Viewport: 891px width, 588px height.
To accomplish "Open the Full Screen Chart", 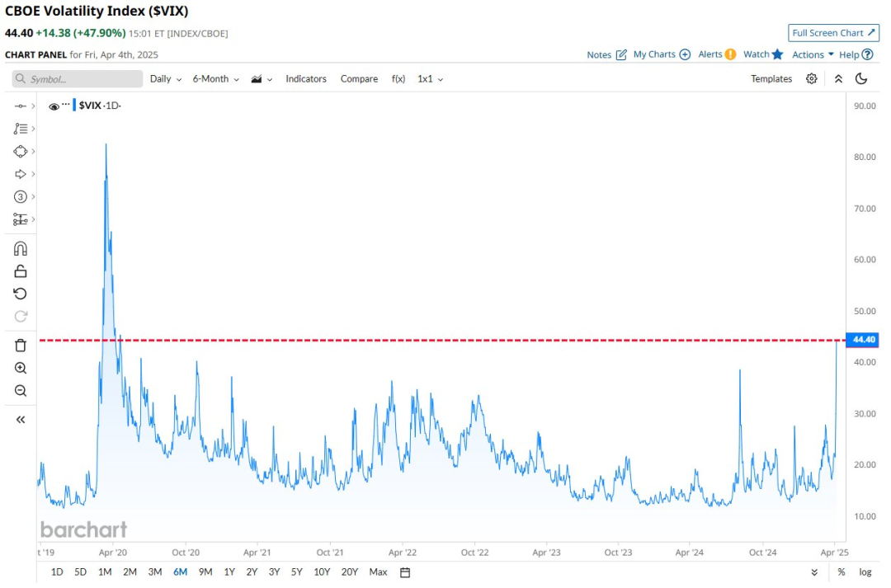I will 833,33.
